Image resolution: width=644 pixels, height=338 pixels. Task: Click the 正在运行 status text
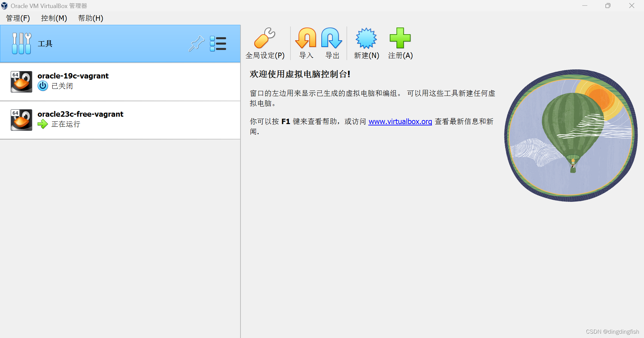pos(66,124)
